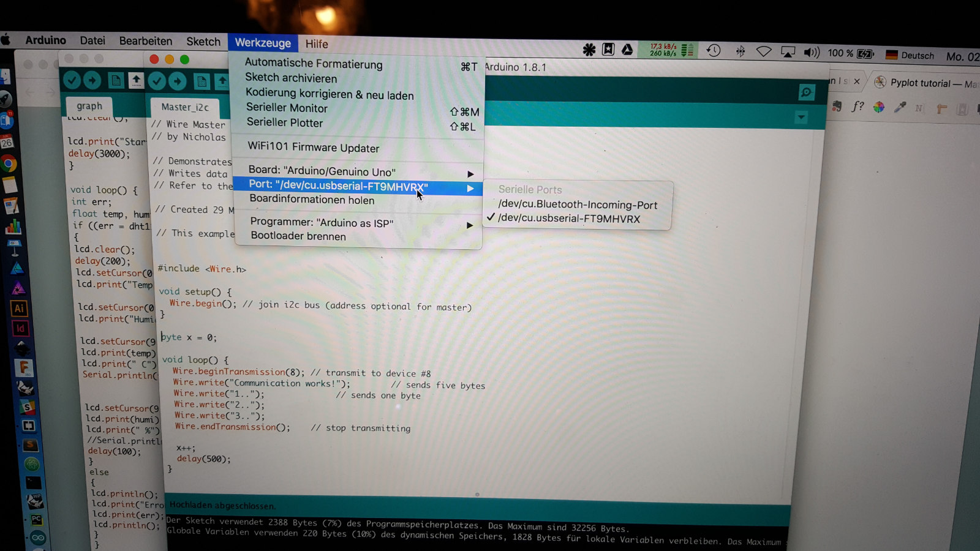The height and width of the screenshot is (551, 980).
Task: Select /dev/cu.Bluetooth-Incoming-Port
Action: coord(578,205)
